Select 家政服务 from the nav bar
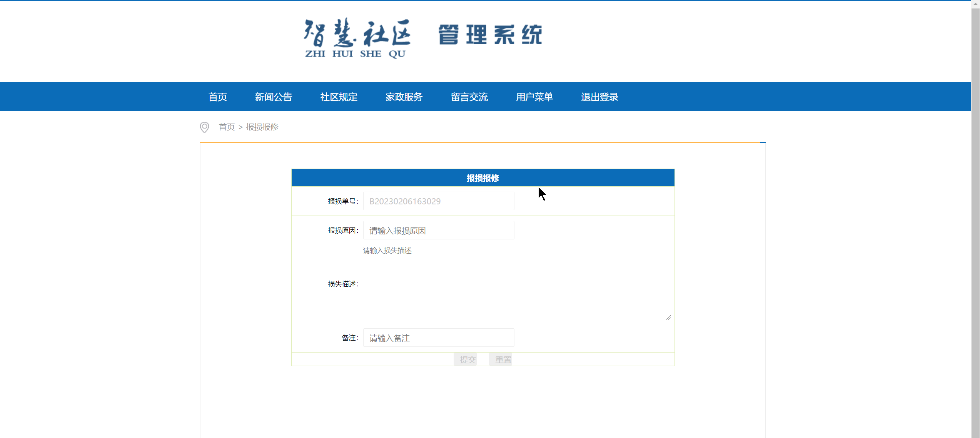980x438 pixels. pos(404,97)
